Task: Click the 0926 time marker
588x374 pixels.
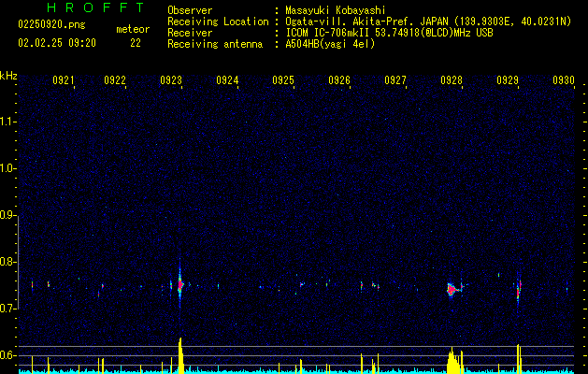Action: pos(339,80)
